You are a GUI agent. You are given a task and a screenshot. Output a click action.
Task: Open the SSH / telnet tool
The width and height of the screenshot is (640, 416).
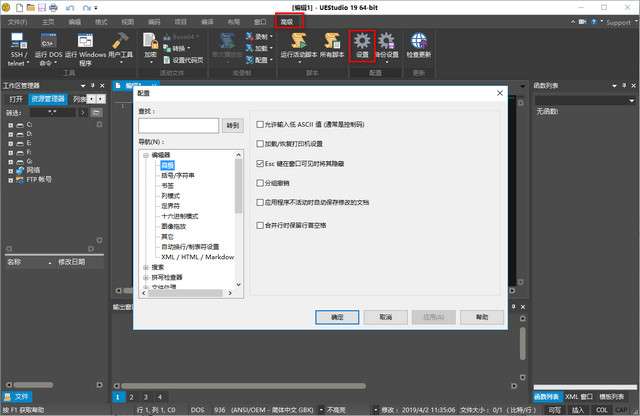[x=18, y=49]
